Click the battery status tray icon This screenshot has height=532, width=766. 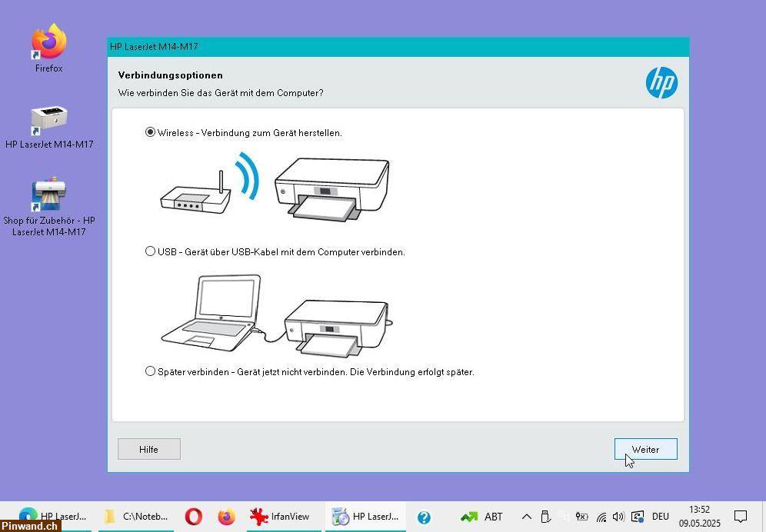pyautogui.click(x=581, y=517)
